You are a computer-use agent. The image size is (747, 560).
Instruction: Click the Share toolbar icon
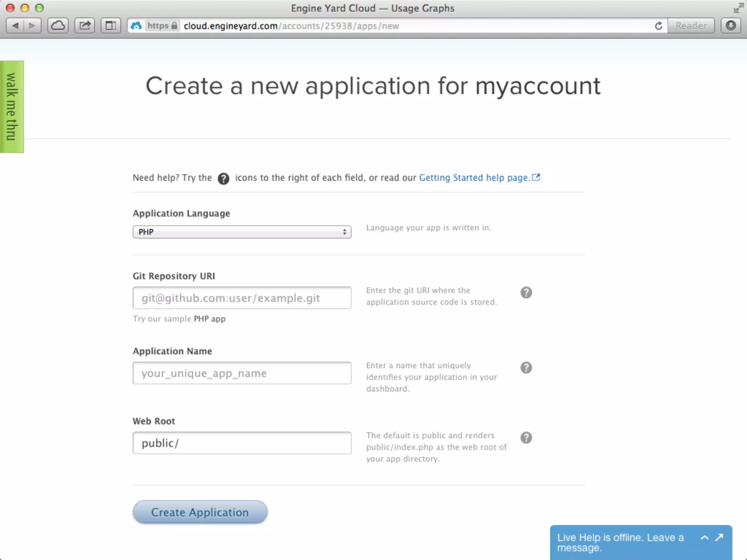[x=85, y=26]
